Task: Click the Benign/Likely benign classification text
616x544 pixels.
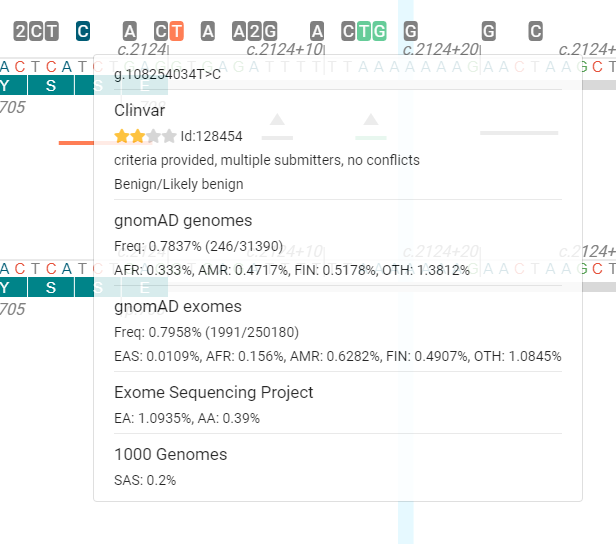Action: pyautogui.click(x=179, y=184)
